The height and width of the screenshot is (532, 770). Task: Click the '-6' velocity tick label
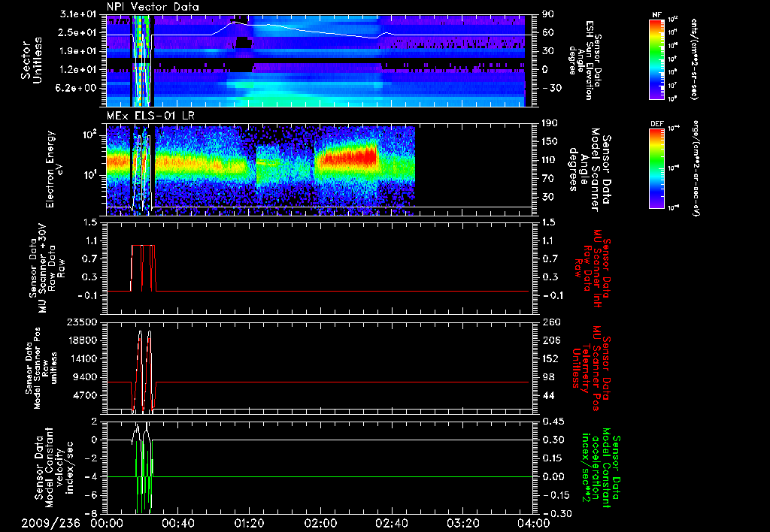(x=91, y=495)
